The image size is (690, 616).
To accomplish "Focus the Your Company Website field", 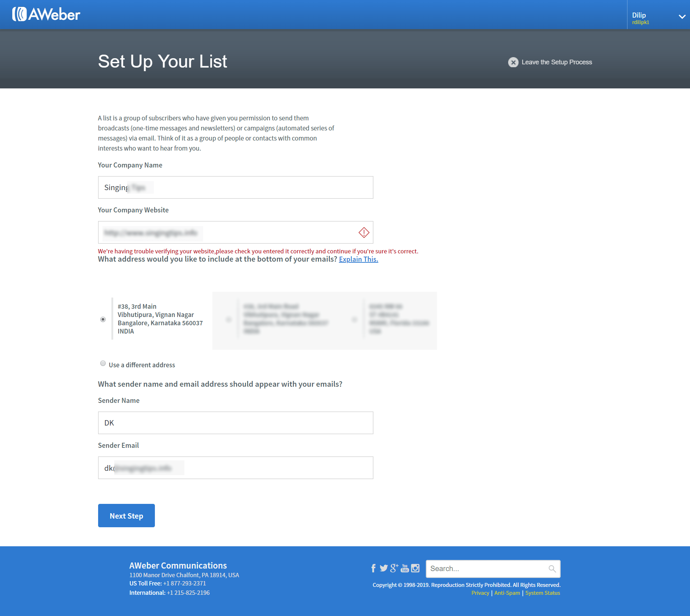I will [x=235, y=232].
